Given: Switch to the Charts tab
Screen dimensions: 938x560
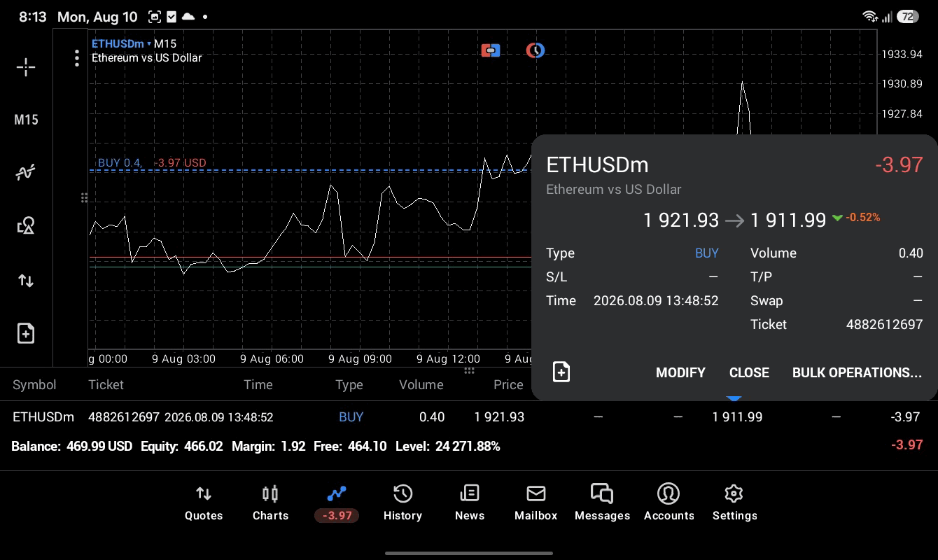Looking at the screenshot, I should tap(270, 503).
